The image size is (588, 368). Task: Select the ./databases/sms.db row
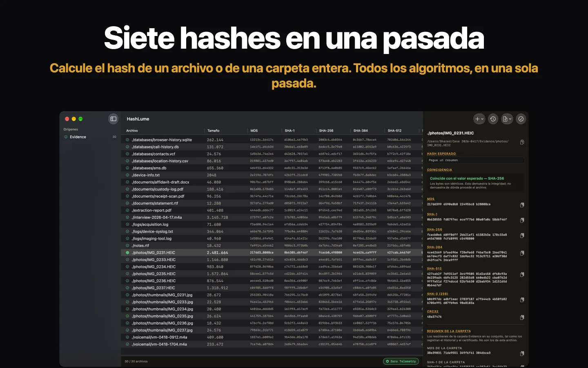272,168
